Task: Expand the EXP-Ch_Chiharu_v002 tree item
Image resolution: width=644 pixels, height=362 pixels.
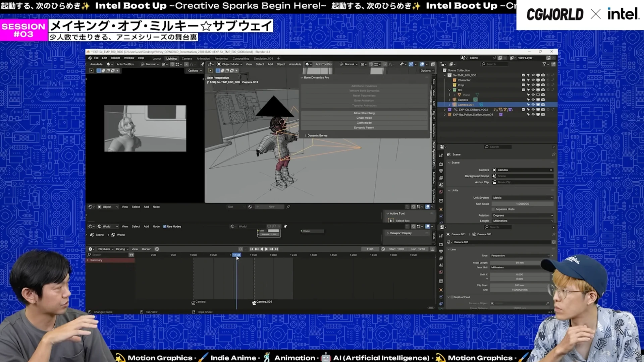Action: click(x=445, y=110)
